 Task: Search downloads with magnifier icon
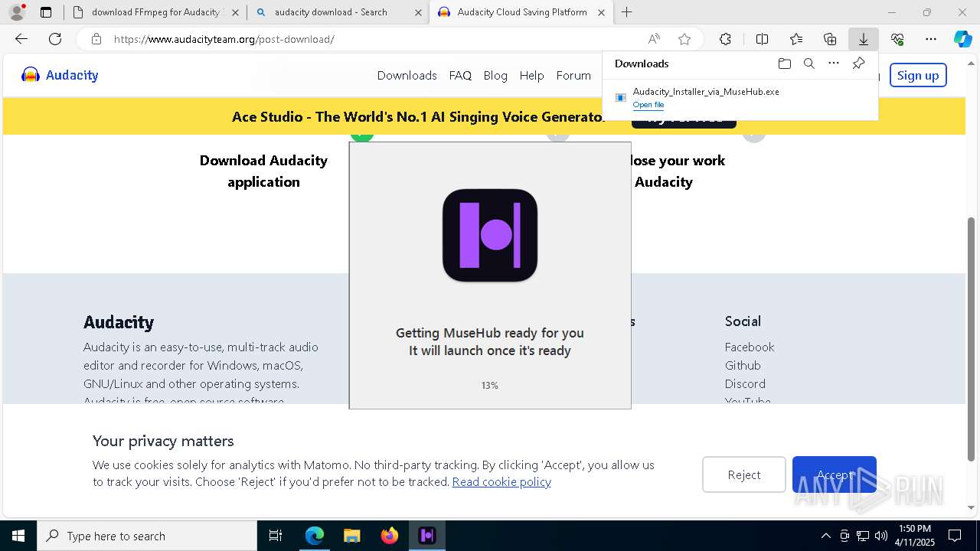tap(808, 64)
